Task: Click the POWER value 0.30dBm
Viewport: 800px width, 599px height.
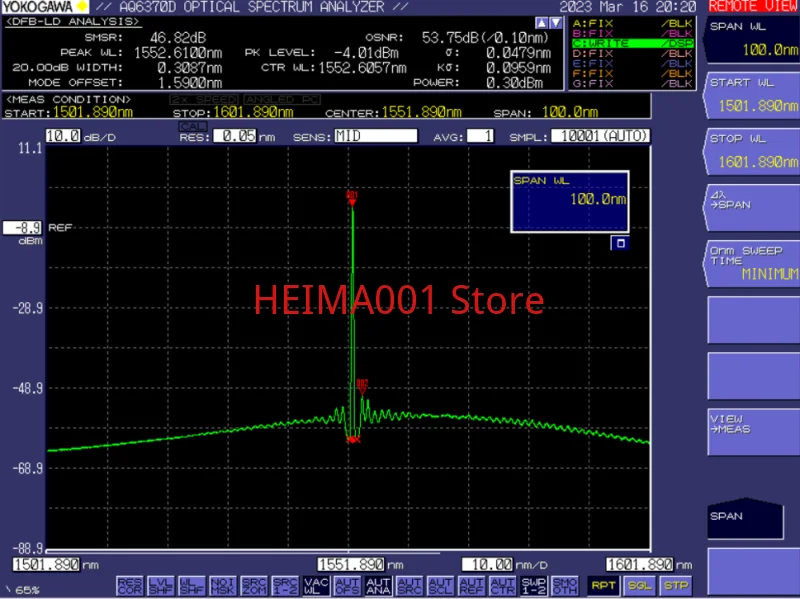Action: (x=514, y=83)
